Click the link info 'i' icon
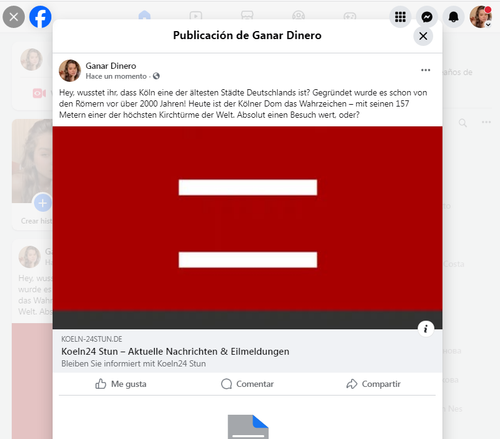 [426, 329]
